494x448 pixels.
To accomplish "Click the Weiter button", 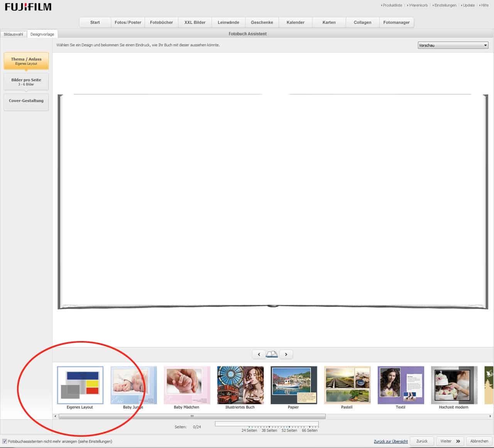I will pos(450,441).
